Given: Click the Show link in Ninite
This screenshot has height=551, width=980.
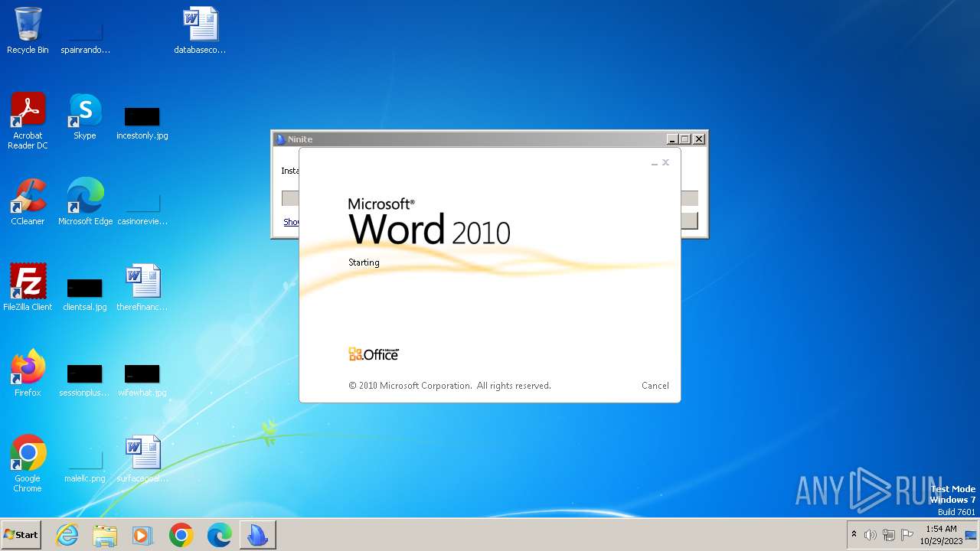Looking at the screenshot, I should point(292,222).
